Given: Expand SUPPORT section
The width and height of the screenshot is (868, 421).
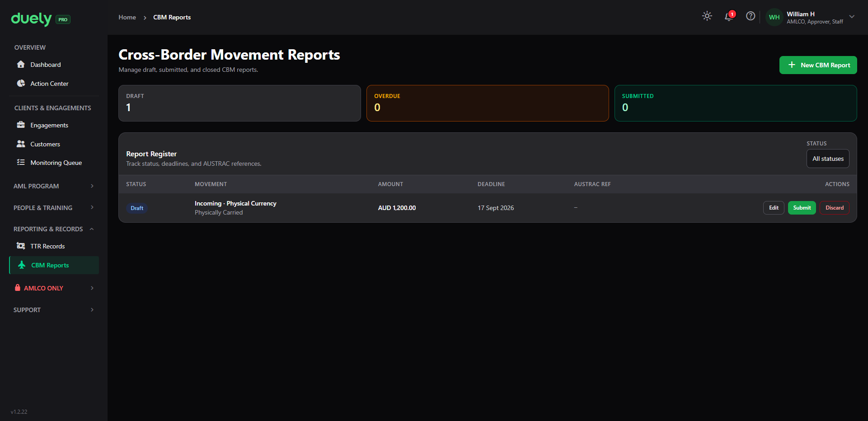Looking at the screenshot, I should click(54, 310).
